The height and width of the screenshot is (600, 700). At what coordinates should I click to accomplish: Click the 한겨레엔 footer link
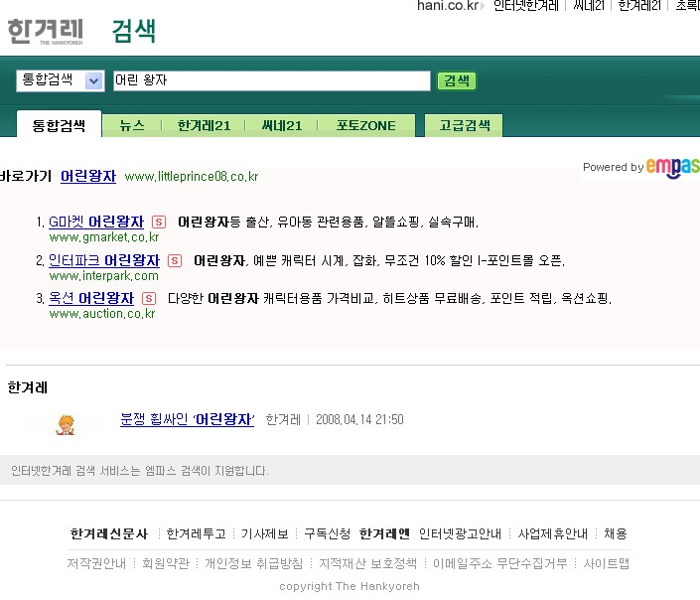[384, 533]
